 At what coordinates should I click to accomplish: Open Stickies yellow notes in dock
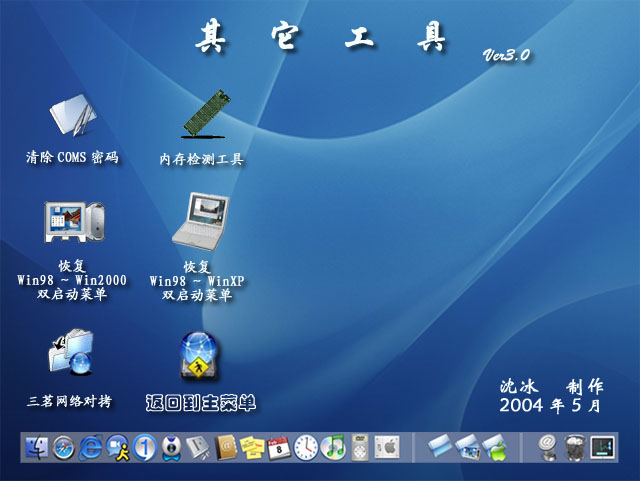click(x=252, y=448)
